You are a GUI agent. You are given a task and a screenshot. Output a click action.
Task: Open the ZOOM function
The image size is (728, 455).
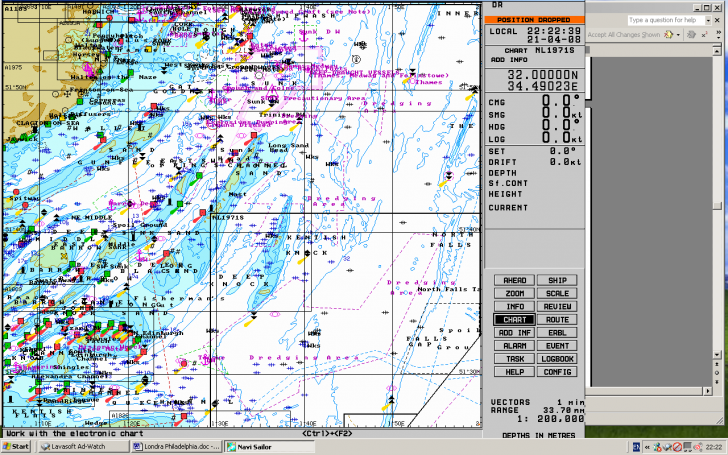514,293
